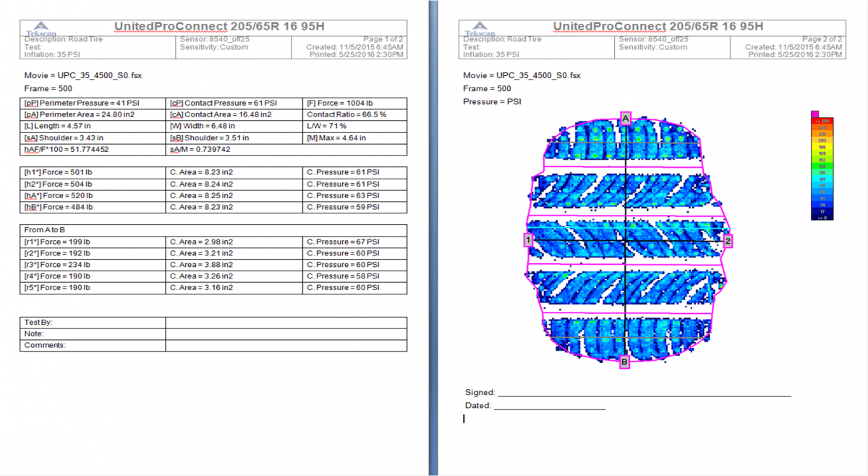Click 'C. Pressure = 59 PSI' cell

[x=355, y=207]
